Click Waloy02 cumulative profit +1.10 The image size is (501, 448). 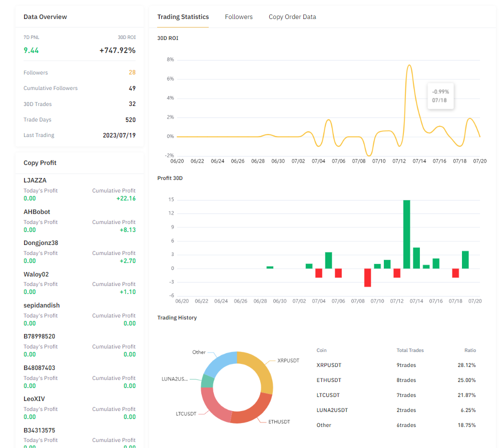(x=128, y=292)
